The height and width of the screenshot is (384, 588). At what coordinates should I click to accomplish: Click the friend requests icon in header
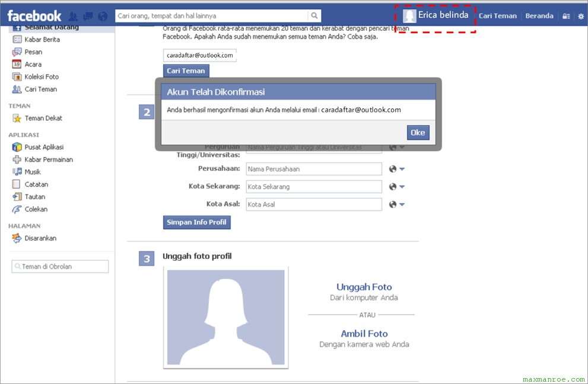(x=74, y=16)
